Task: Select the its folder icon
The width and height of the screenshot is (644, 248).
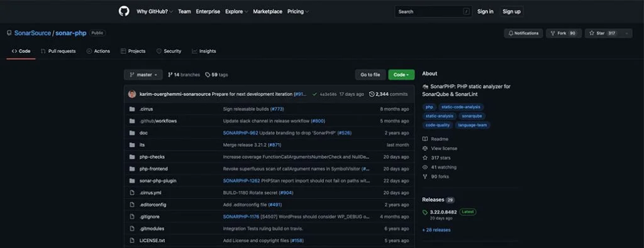Action: coord(132,144)
